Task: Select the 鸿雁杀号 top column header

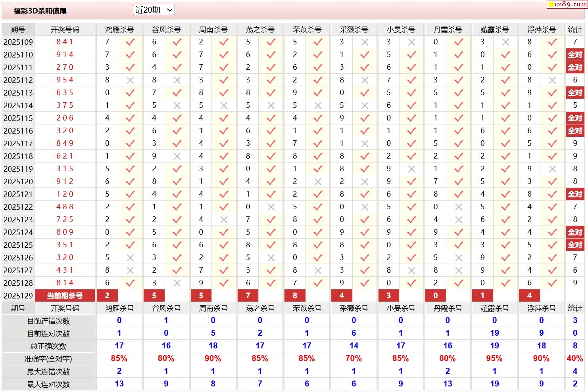Action: coord(119,30)
